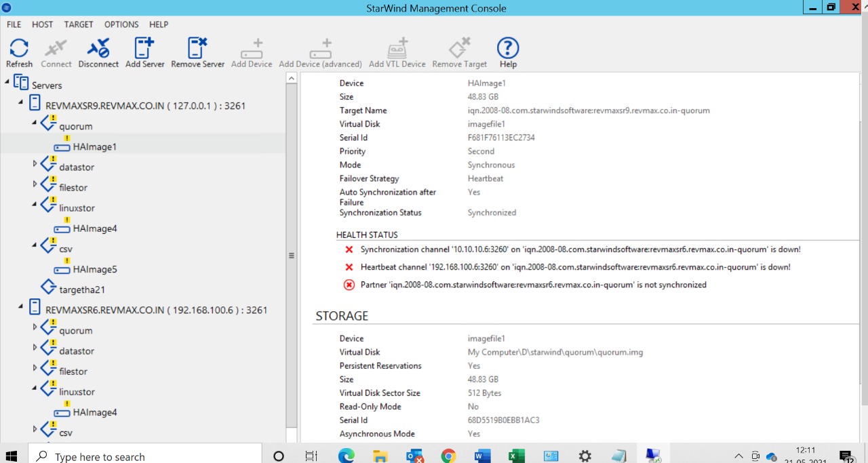
Task: Select HAImage4 under the REVMAXSR6 linuxstor
Action: [x=95, y=412]
